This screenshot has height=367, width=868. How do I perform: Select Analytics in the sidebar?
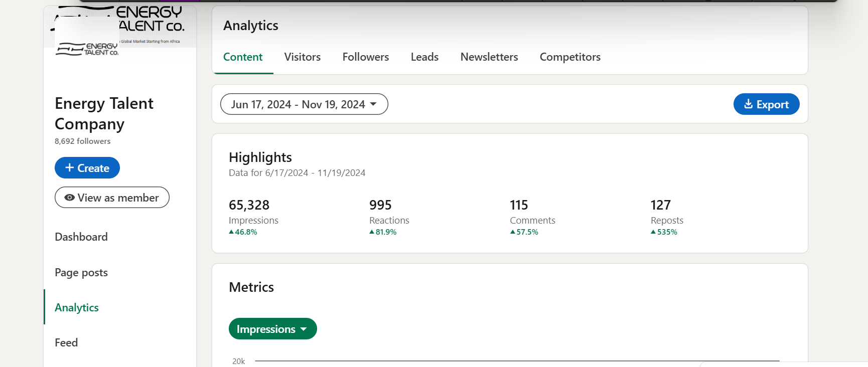pyautogui.click(x=77, y=307)
